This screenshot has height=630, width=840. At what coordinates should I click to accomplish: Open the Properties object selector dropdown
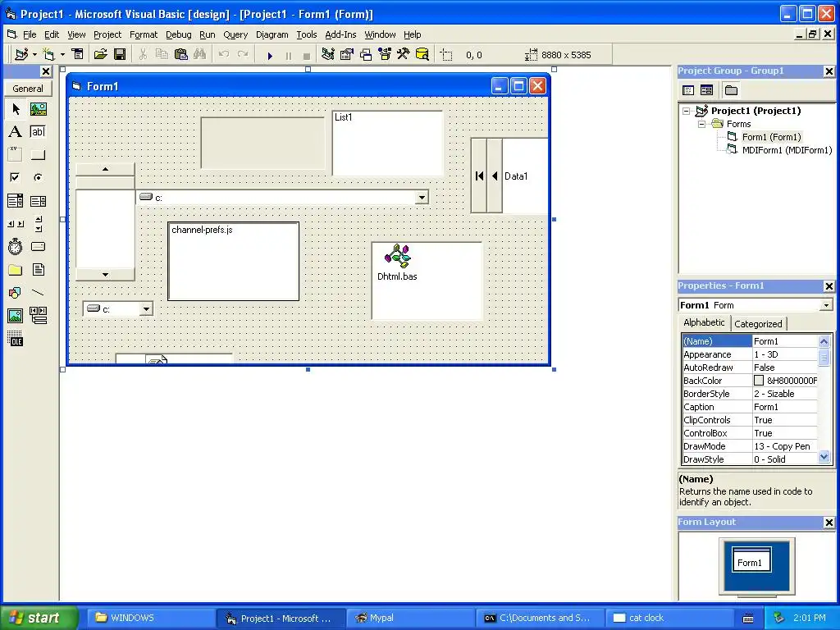click(x=827, y=305)
